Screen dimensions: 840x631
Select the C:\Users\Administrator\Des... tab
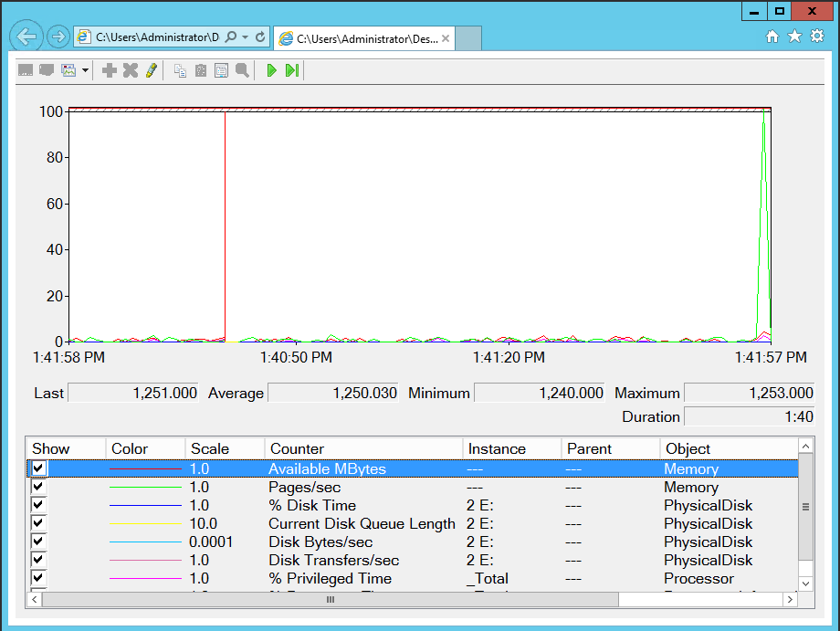pos(364,38)
